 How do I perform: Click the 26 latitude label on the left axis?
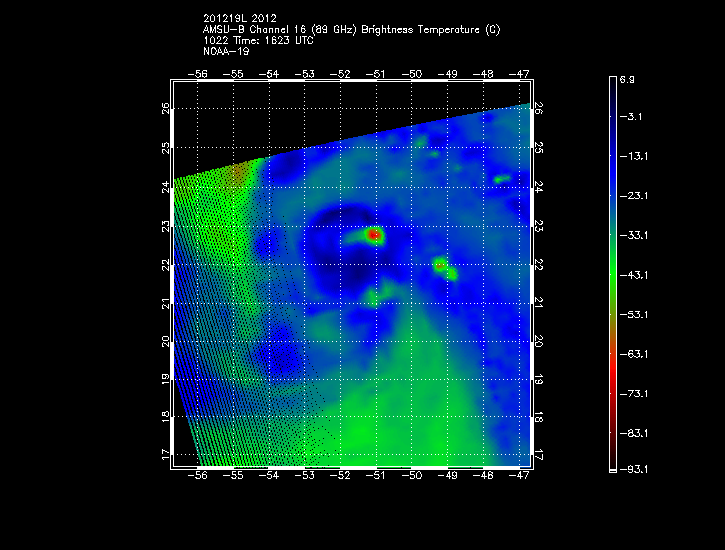click(166, 108)
